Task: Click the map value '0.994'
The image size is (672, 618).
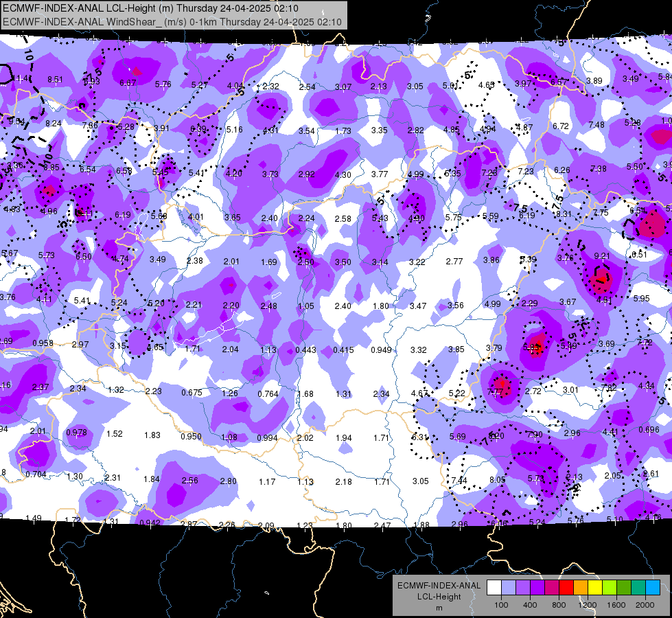Action: coord(268,438)
